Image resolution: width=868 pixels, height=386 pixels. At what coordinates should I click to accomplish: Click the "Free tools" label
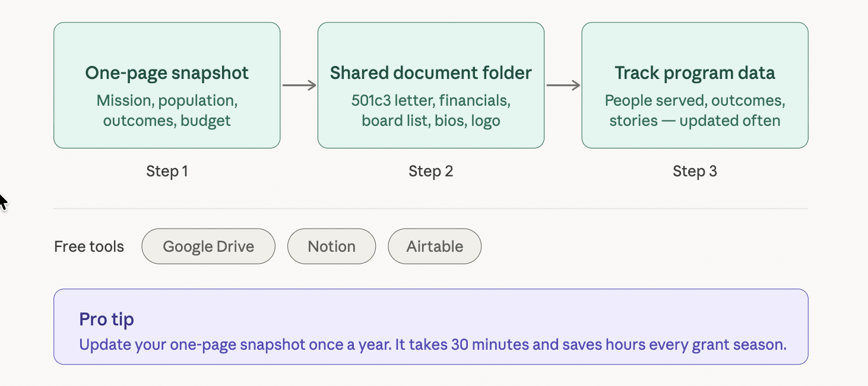[89, 246]
